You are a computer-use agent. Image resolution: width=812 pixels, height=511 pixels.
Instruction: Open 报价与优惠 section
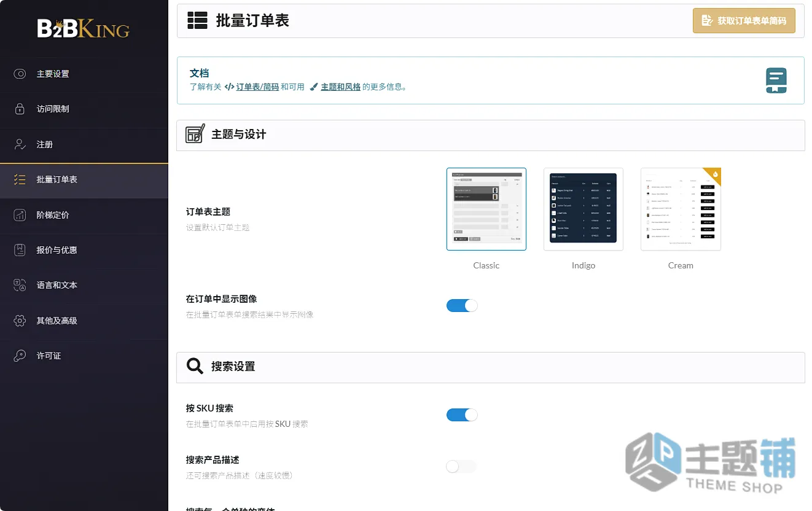(x=84, y=250)
